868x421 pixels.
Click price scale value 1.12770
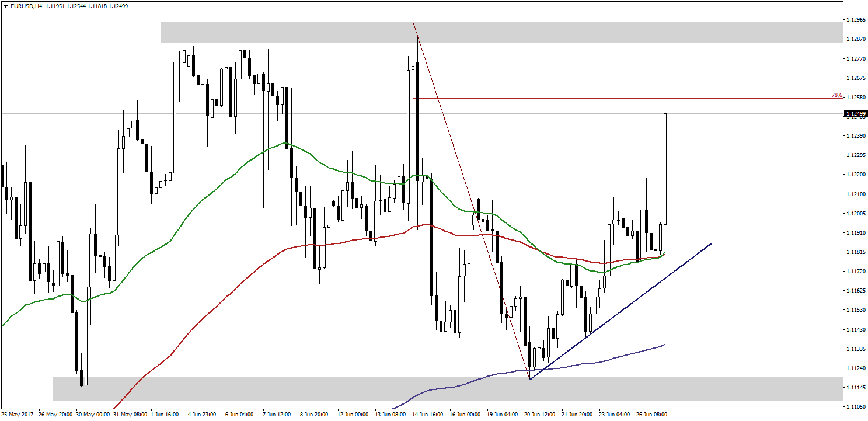[x=856, y=58]
